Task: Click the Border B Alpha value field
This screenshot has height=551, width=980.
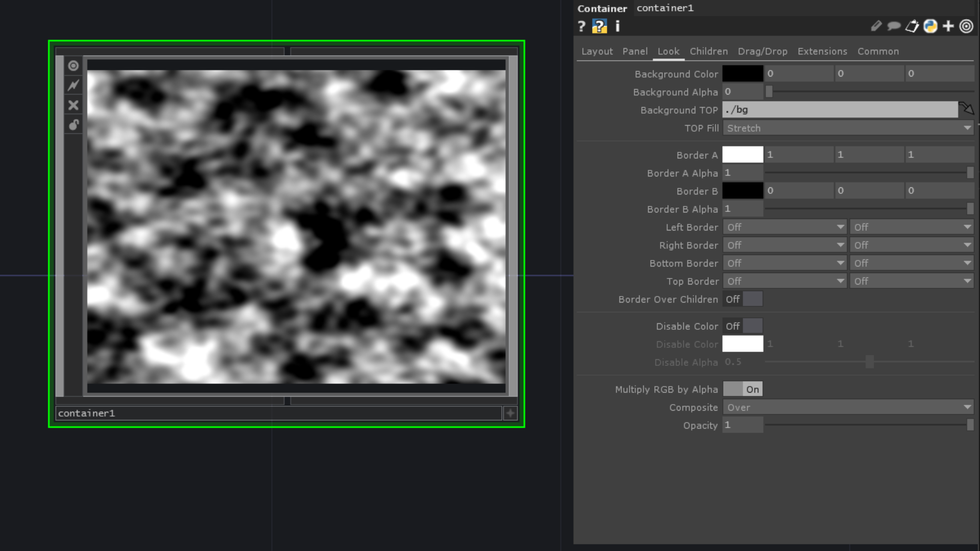Action: tap(743, 209)
